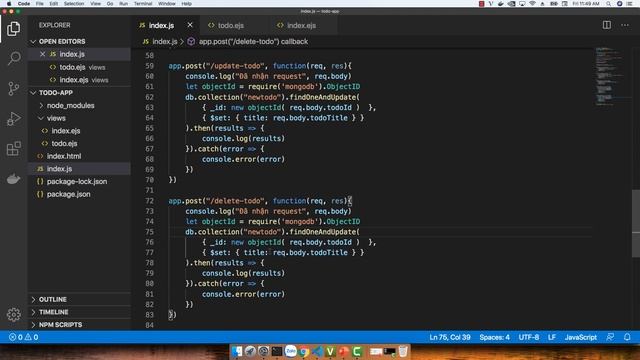Change encoding via UTF-8 status item
Screen dimensions: 640x360
[x=529, y=337]
